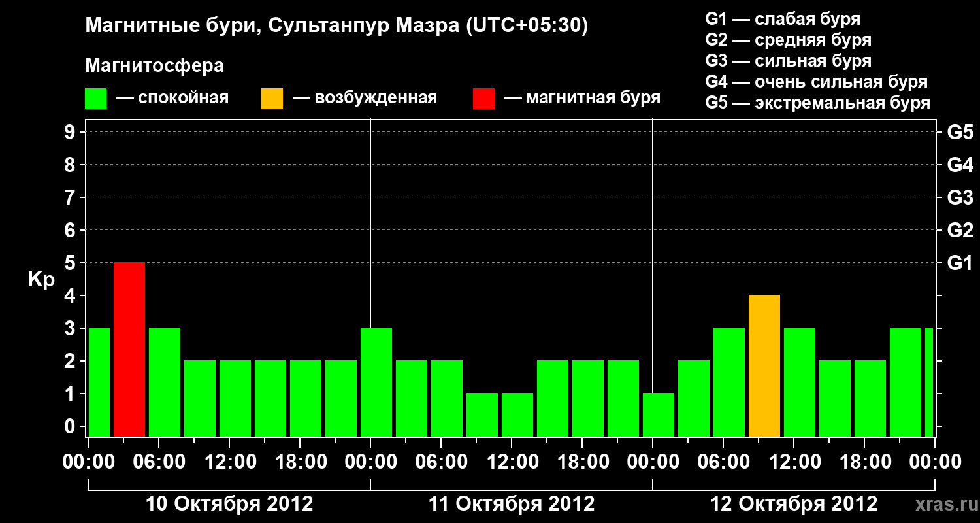
Task: Click the '12 Октября 2012' date label
Action: [x=794, y=504]
